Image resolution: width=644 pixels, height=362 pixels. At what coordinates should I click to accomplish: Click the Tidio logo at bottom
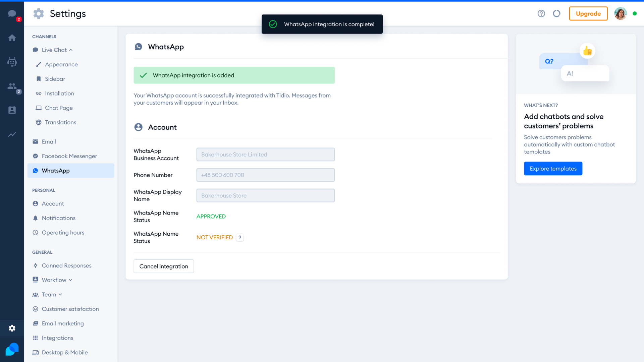point(12,349)
